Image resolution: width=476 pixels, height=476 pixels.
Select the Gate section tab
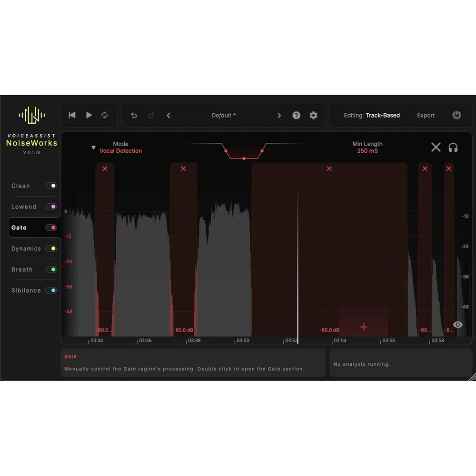point(19,228)
